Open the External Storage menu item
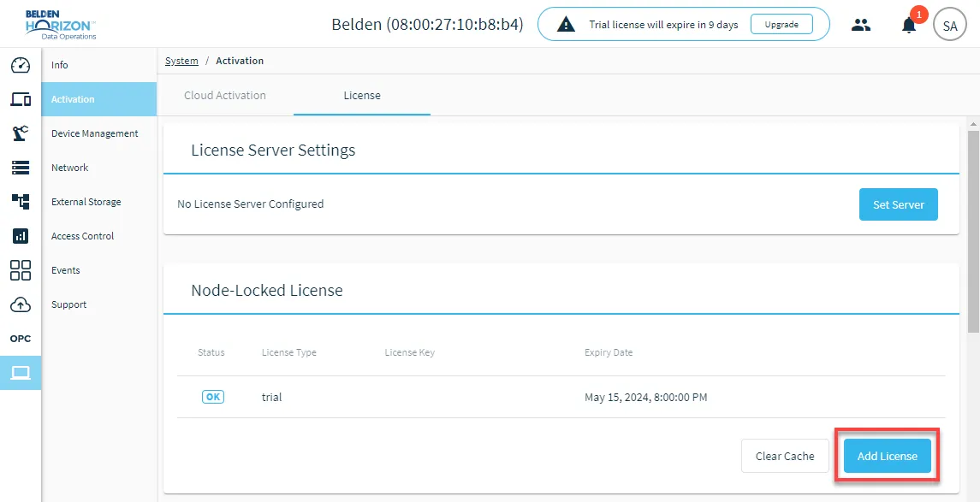Viewport: 980px width, 502px height. (x=98, y=202)
